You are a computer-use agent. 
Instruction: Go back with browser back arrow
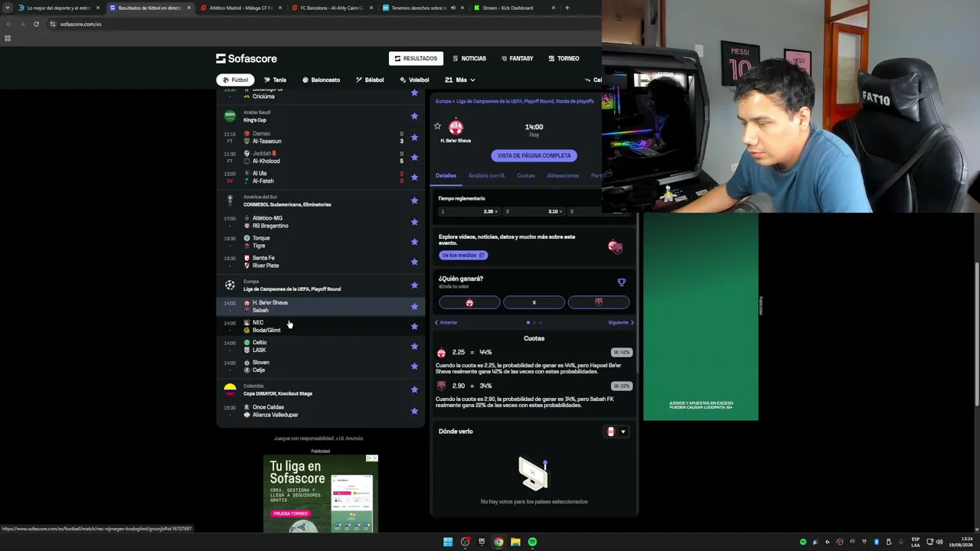click(8, 24)
